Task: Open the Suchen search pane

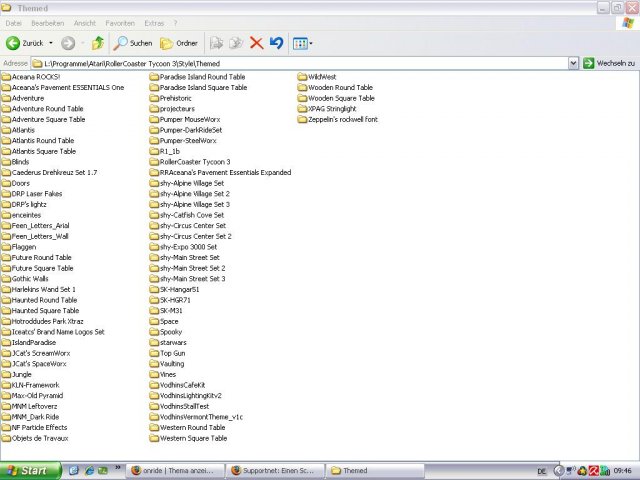Action: [133, 43]
